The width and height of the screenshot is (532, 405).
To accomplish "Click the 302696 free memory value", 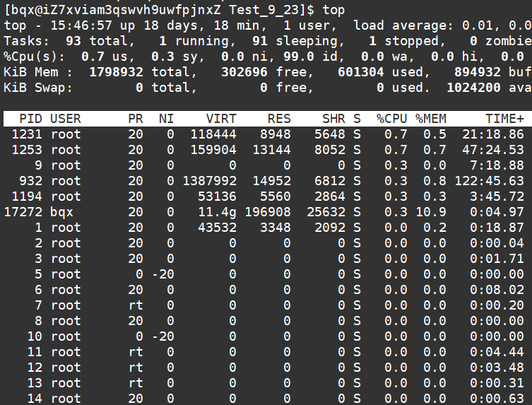I will point(244,72).
